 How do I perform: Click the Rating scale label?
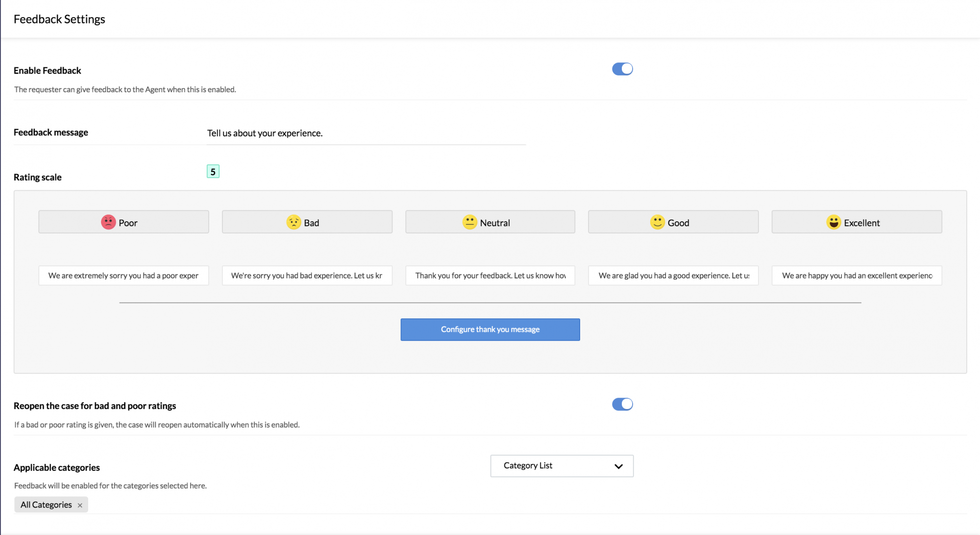click(38, 178)
